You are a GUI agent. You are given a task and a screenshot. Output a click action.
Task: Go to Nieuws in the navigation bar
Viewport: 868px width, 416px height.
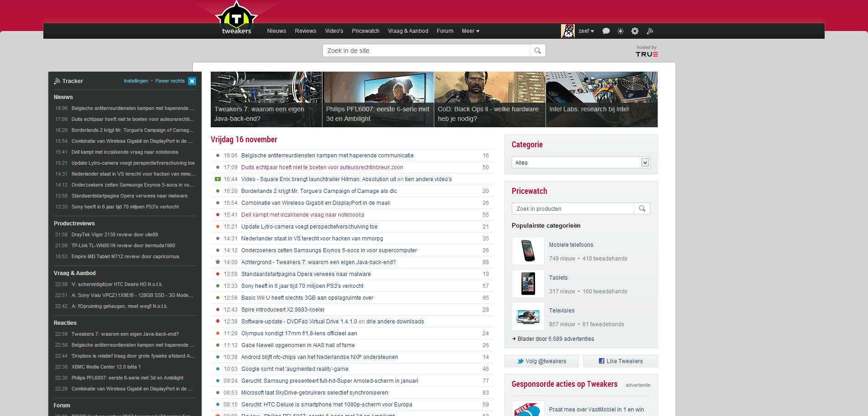[x=276, y=31]
